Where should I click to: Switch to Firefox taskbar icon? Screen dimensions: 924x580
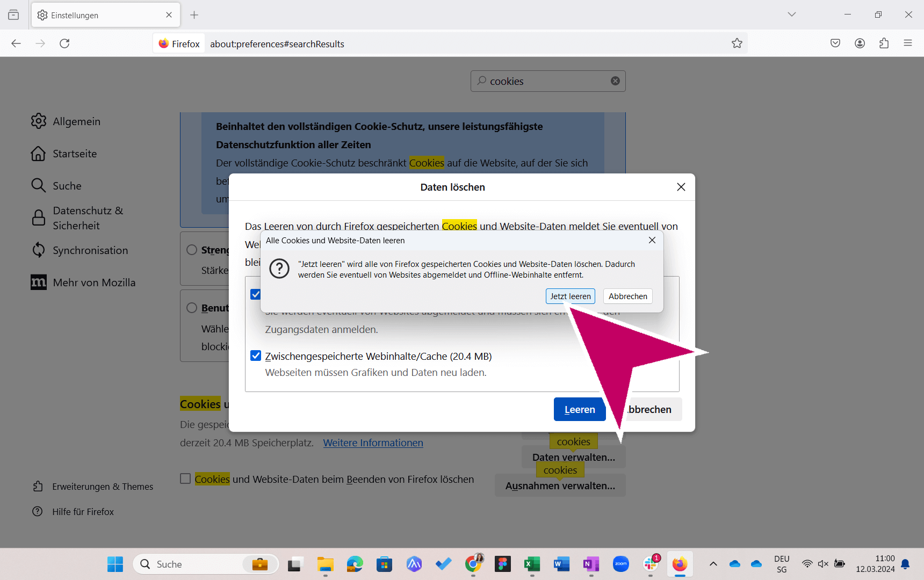click(x=680, y=564)
